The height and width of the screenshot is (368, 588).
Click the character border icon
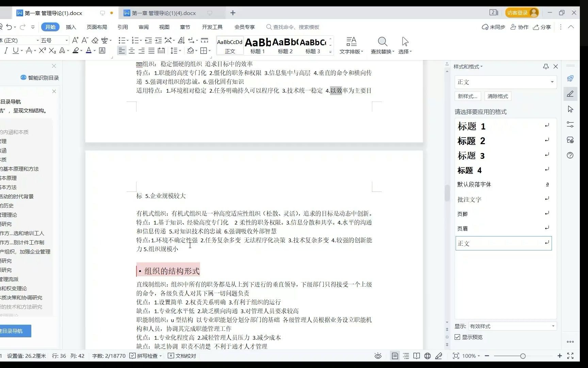coord(102,50)
